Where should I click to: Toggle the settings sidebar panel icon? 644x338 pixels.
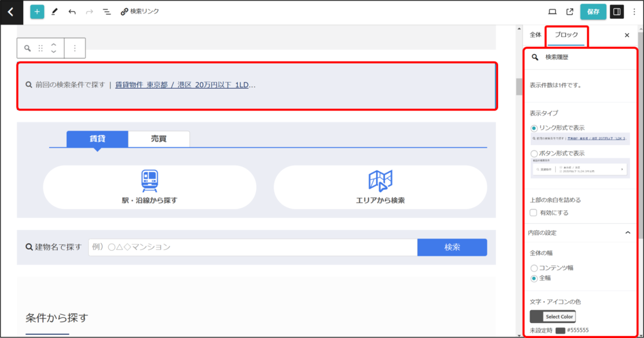click(x=617, y=11)
